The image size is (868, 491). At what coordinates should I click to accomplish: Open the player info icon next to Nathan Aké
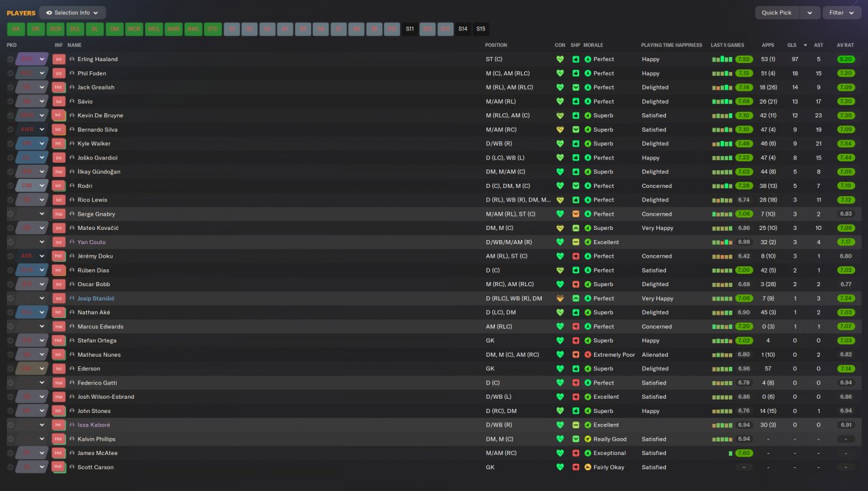(72, 313)
